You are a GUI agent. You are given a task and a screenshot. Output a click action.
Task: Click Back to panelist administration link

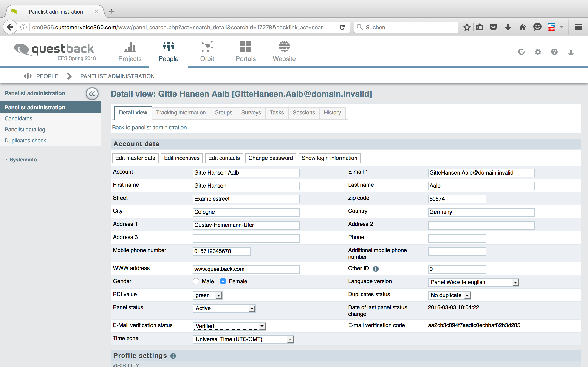click(x=149, y=127)
